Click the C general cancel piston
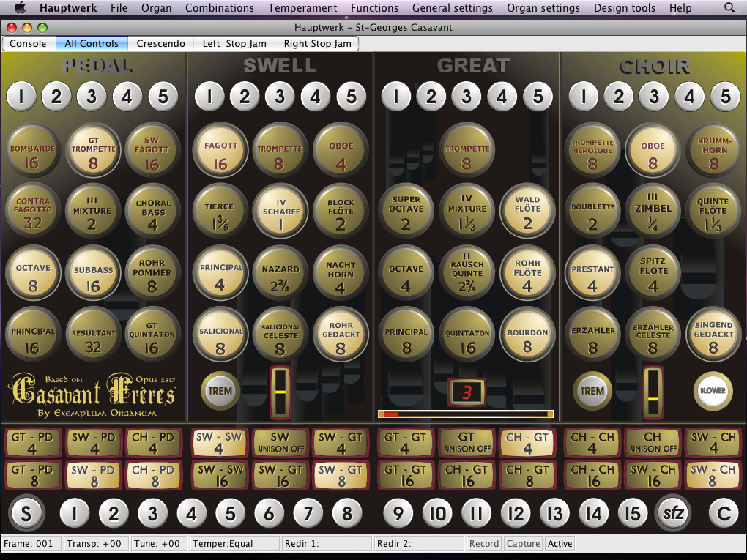 tap(723, 513)
